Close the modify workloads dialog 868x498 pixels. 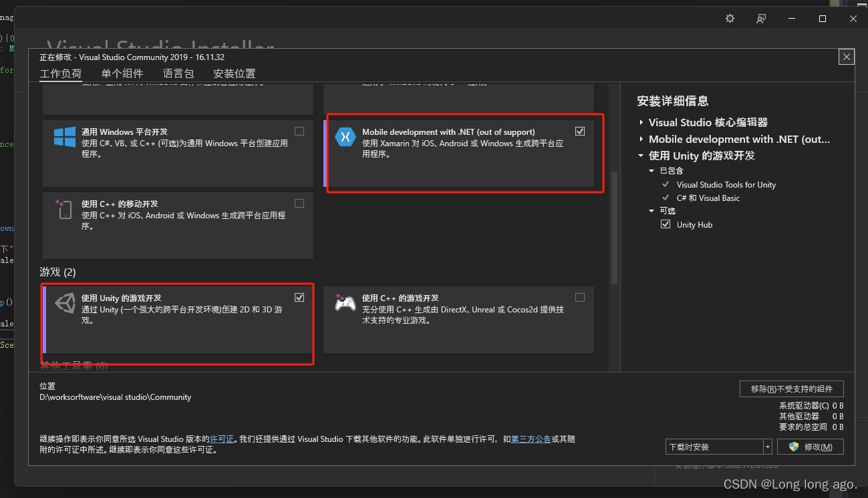tap(847, 57)
